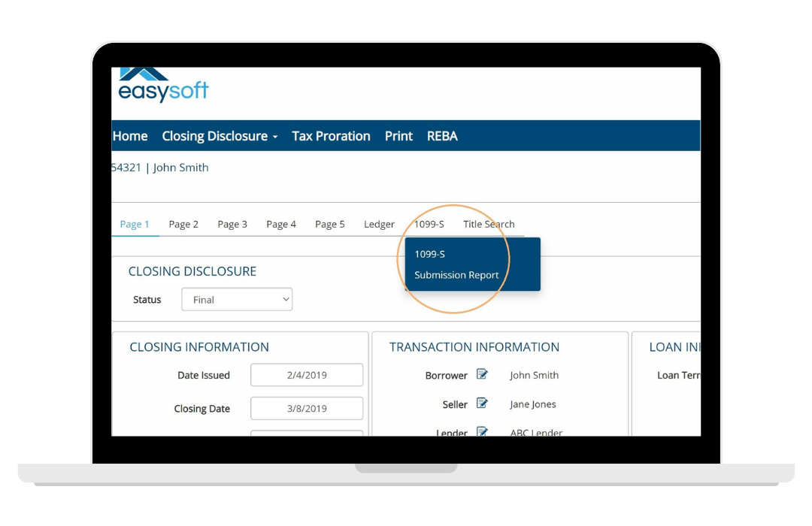
Task: Open the Print menu
Action: point(398,136)
